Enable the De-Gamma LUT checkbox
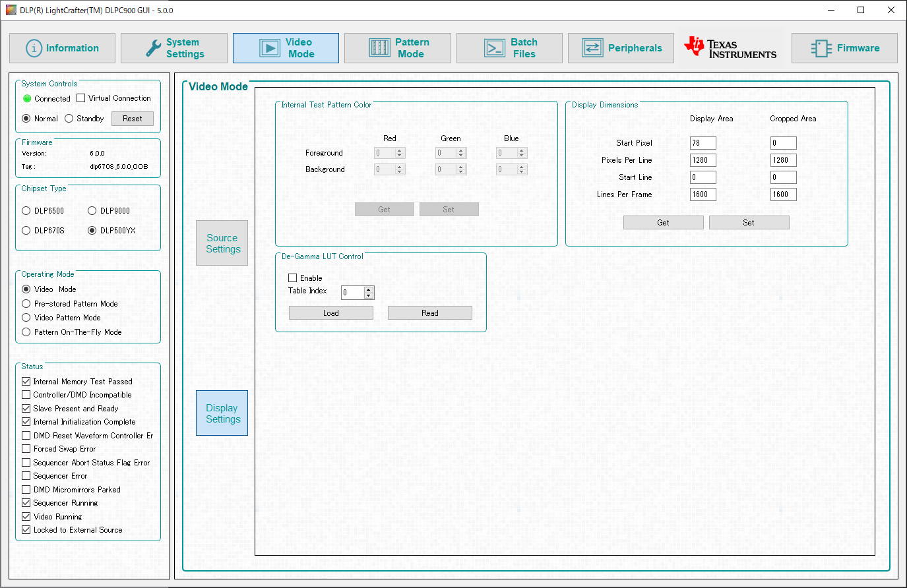907x588 pixels. (293, 278)
